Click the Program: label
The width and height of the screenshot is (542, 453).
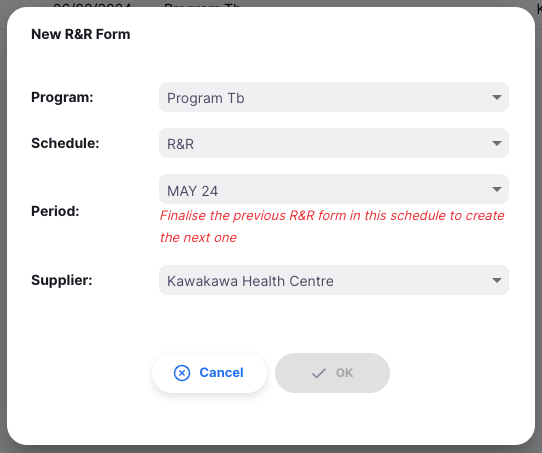click(62, 97)
